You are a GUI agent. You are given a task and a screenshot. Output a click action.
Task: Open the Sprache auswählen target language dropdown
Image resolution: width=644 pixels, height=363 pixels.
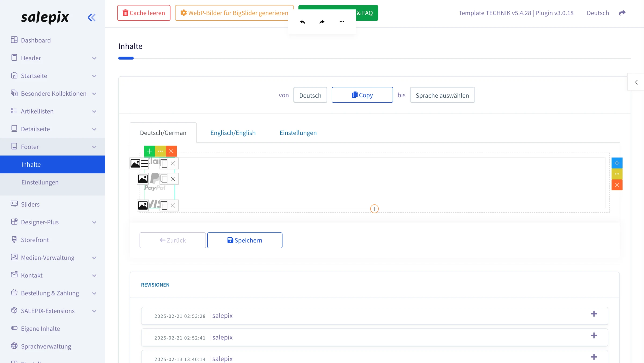(x=442, y=95)
